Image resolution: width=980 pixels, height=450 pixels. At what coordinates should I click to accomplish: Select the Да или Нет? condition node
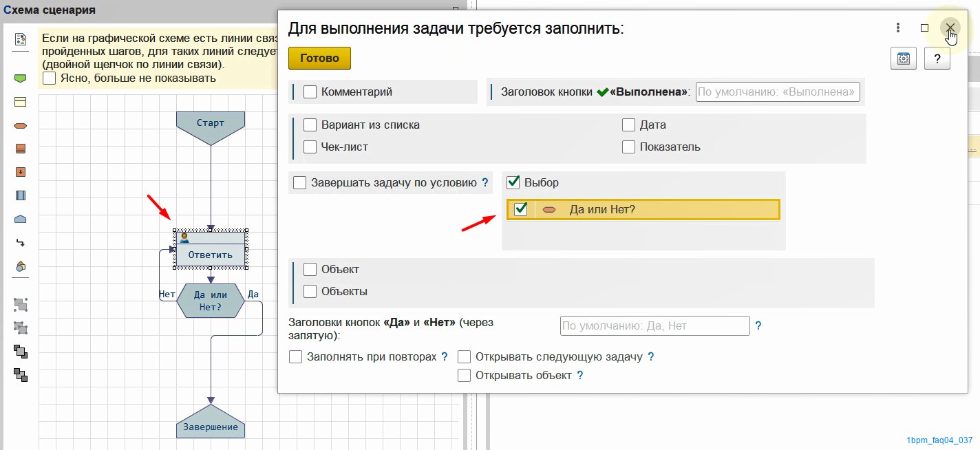[211, 300]
